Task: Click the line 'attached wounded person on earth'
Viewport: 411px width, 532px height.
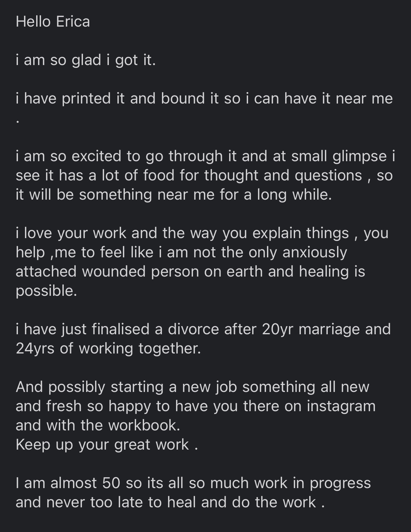Action: (x=190, y=271)
